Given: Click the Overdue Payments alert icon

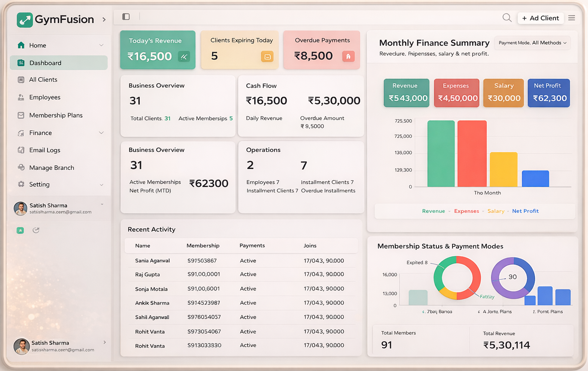Looking at the screenshot, I should coord(348,56).
